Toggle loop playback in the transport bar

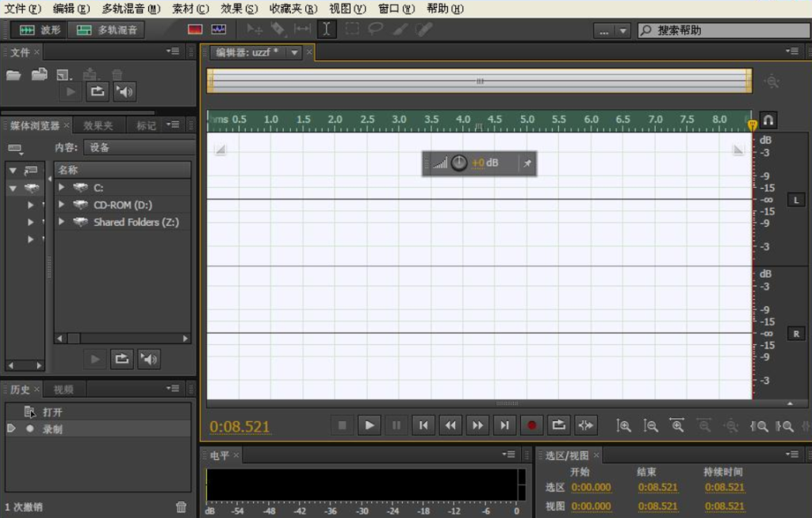(x=558, y=425)
